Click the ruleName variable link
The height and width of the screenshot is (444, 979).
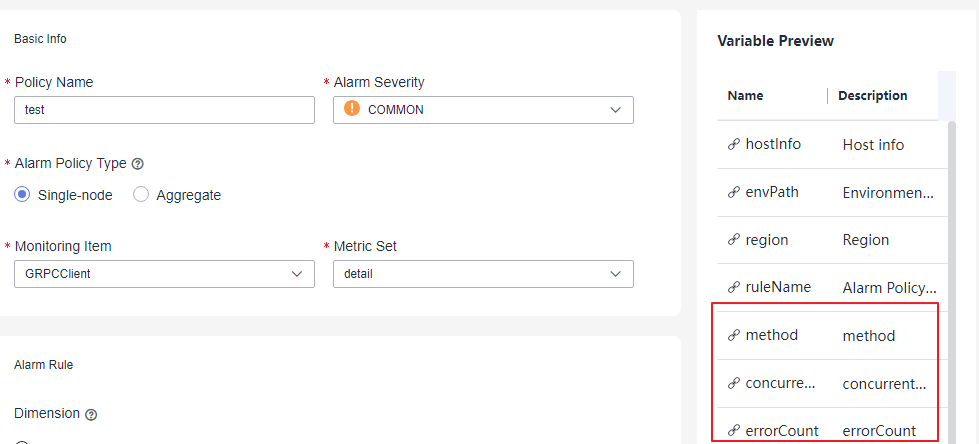[x=778, y=287]
